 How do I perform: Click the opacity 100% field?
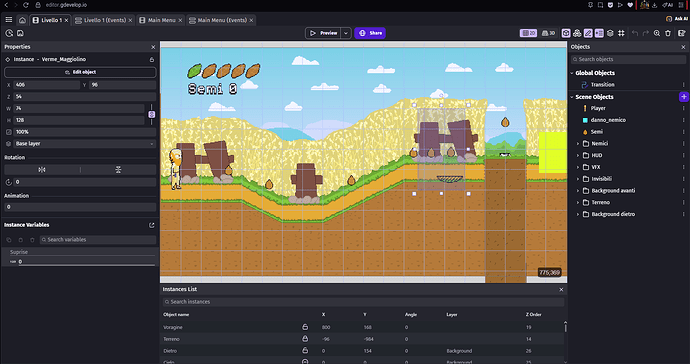coord(85,132)
